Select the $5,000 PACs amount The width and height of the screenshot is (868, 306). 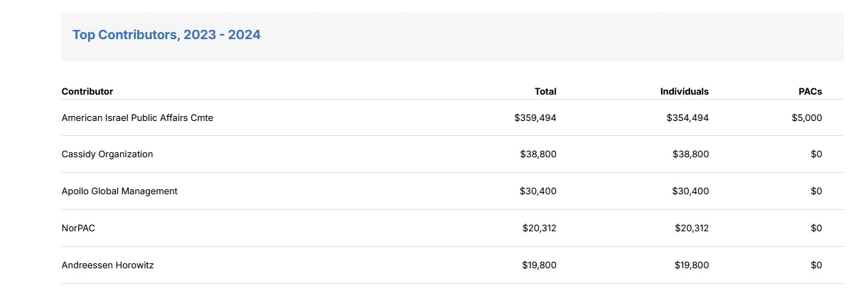tap(807, 117)
